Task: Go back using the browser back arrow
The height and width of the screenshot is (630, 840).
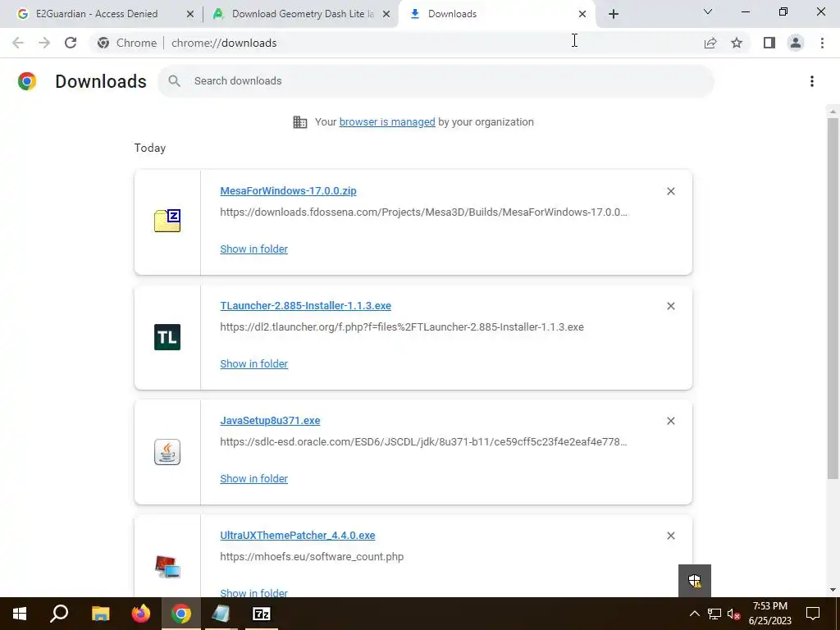Action: [x=18, y=43]
